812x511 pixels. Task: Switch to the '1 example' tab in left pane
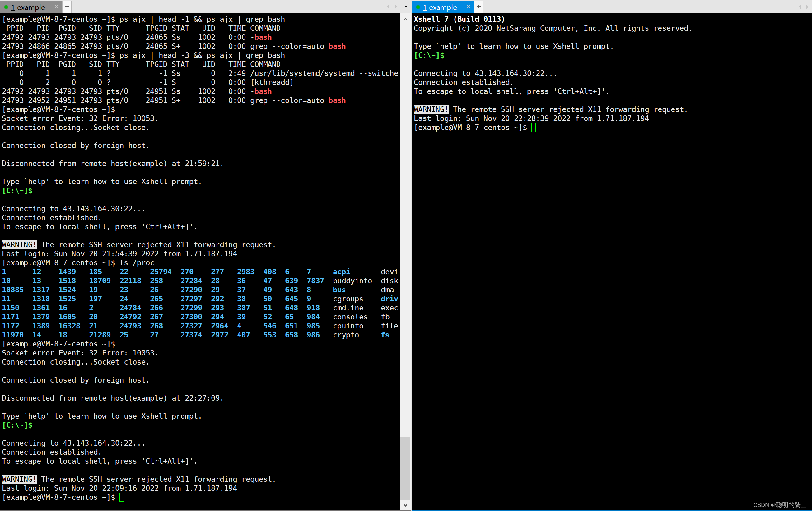29,7
